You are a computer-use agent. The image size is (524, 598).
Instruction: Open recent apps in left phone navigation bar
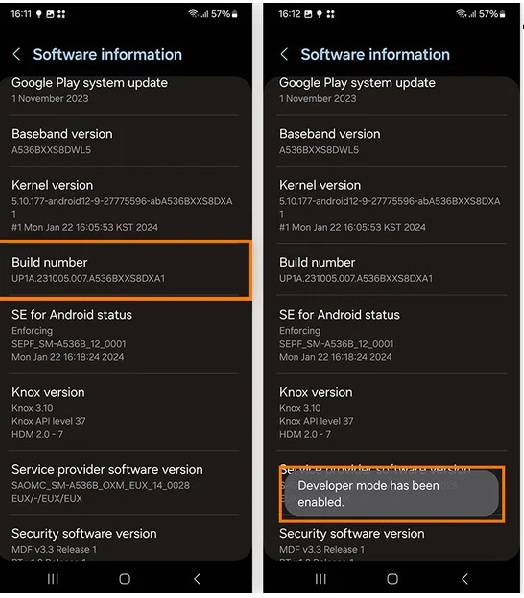click(53, 579)
